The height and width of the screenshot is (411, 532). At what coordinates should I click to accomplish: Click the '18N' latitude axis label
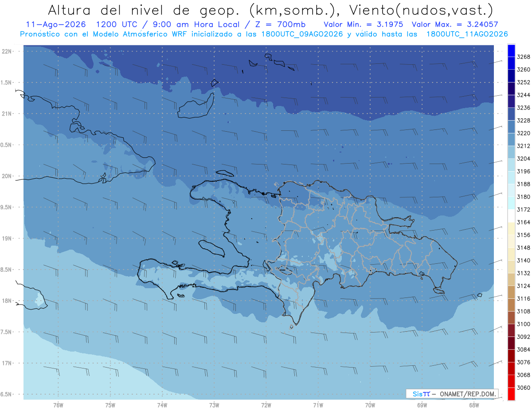click(7, 301)
